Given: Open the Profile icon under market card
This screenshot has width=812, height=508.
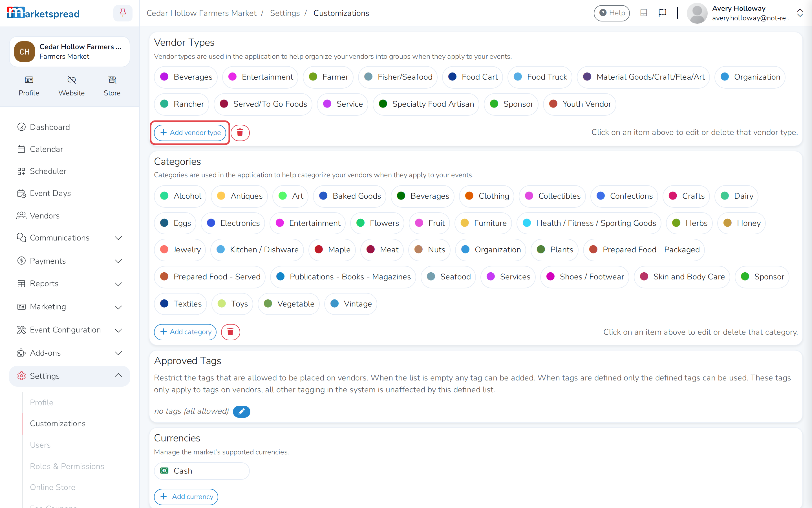Looking at the screenshot, I should pyautogui.click(x=29, y=86).
